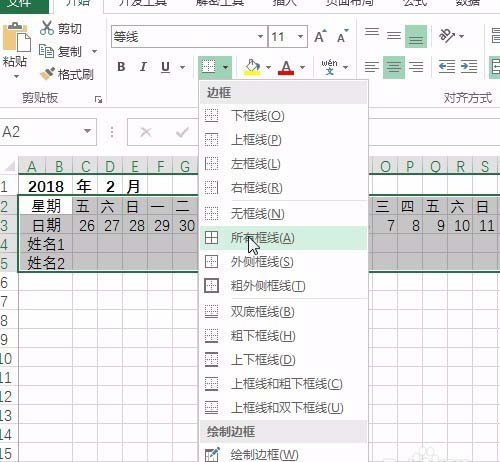Choose 上下框线(D) top and bottom border
Screen dimensions: 500x462
[284, 360]
